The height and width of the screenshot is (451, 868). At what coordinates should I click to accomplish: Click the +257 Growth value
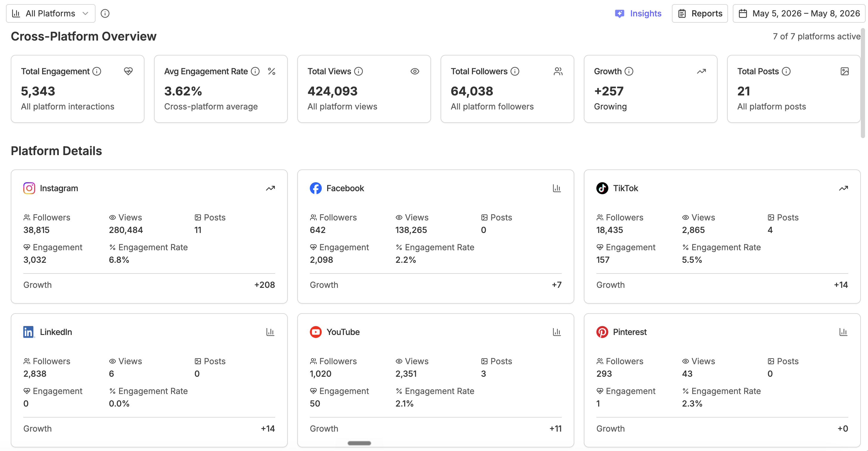(x=609, y=91)
